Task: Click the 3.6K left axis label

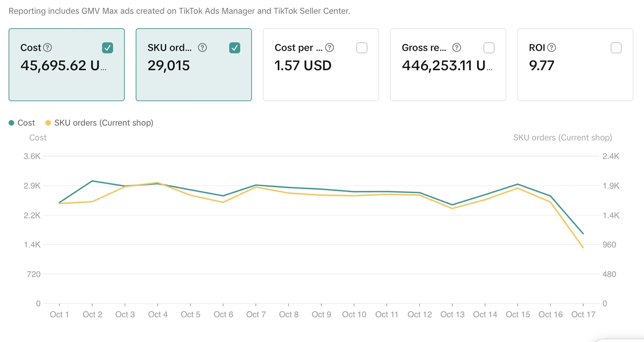Action: pyautogui.click(x=32, y=156)
